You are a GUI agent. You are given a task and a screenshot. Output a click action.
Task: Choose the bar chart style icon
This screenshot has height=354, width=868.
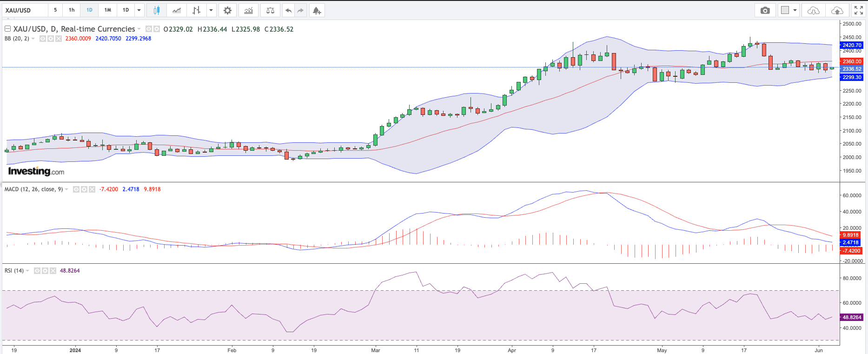coord(197,10)
